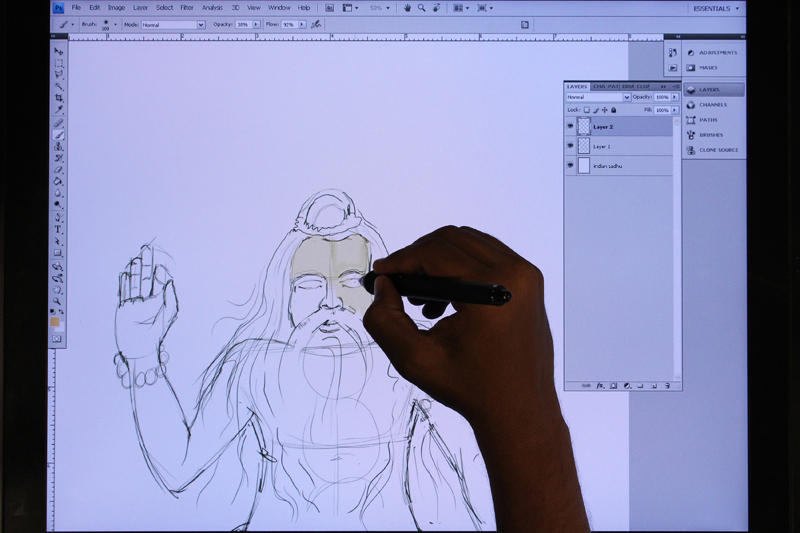The image size is (800, 533).
Task: Open the Filter menu
Action: point(187,8)
